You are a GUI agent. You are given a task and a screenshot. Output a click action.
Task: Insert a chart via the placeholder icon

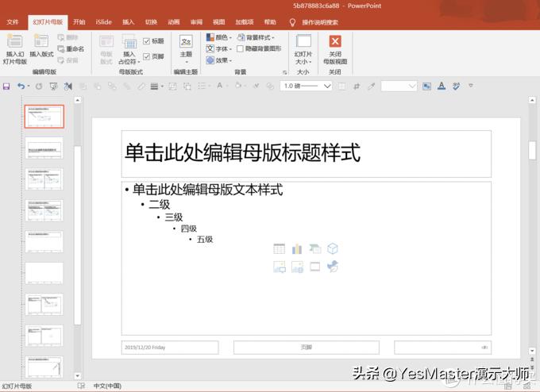point(297,249)
